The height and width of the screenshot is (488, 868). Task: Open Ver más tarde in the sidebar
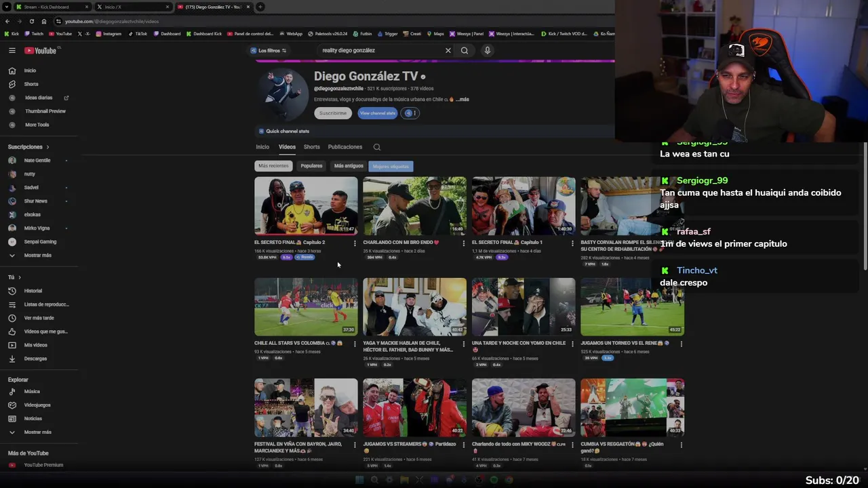click(x=39, y=318)
